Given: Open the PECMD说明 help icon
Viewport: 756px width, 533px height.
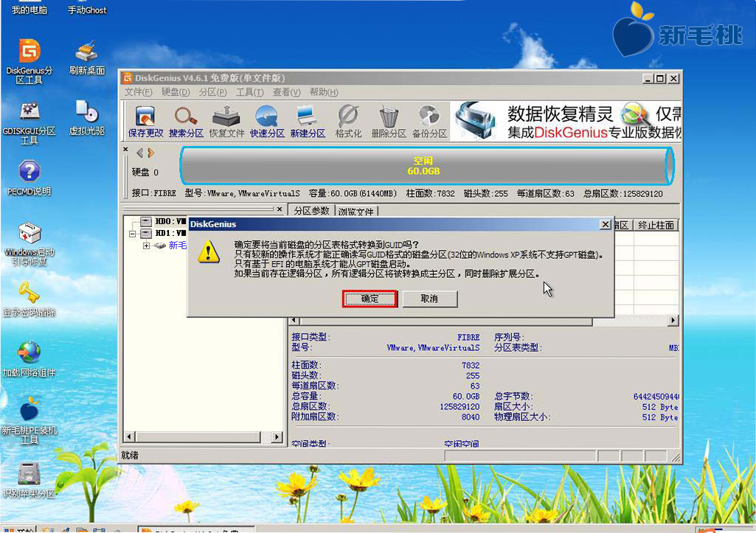Looking at the screenshot, I should [30, 178].
